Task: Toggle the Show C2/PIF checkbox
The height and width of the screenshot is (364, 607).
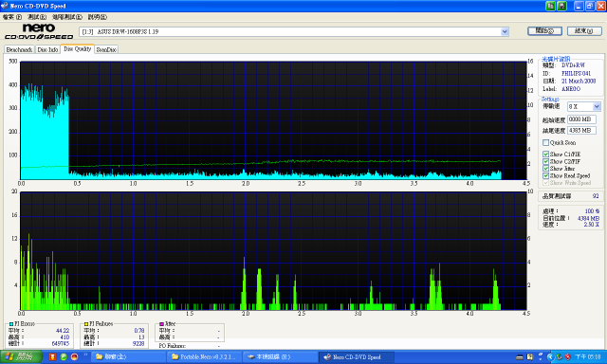Action: pos(546,162)
